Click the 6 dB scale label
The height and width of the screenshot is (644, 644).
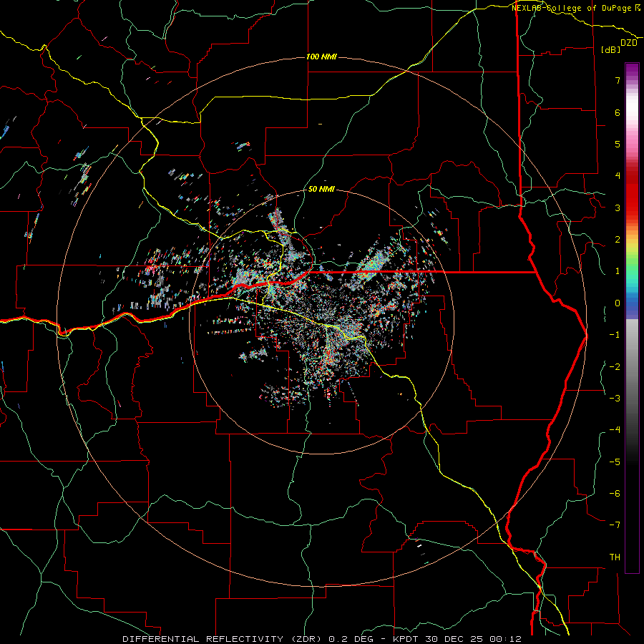(x=618, y=112)
